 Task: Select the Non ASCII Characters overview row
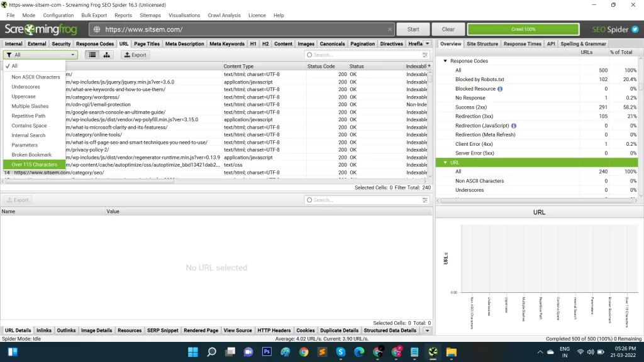point(537,181)
